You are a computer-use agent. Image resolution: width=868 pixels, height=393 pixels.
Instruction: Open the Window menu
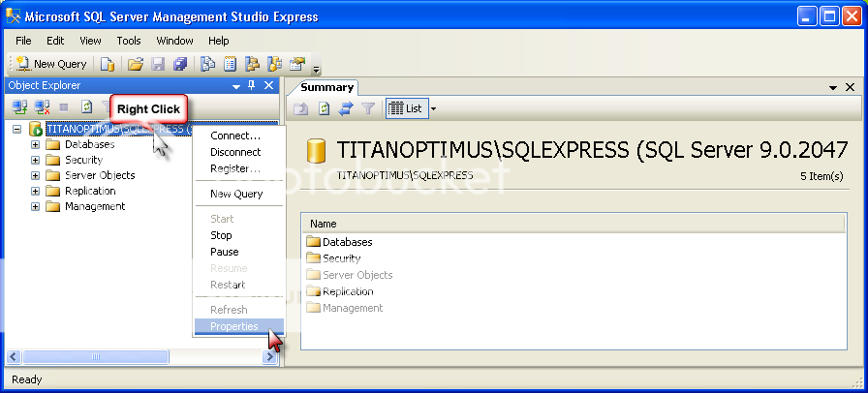pyautogui.click(x=175, y=41)
